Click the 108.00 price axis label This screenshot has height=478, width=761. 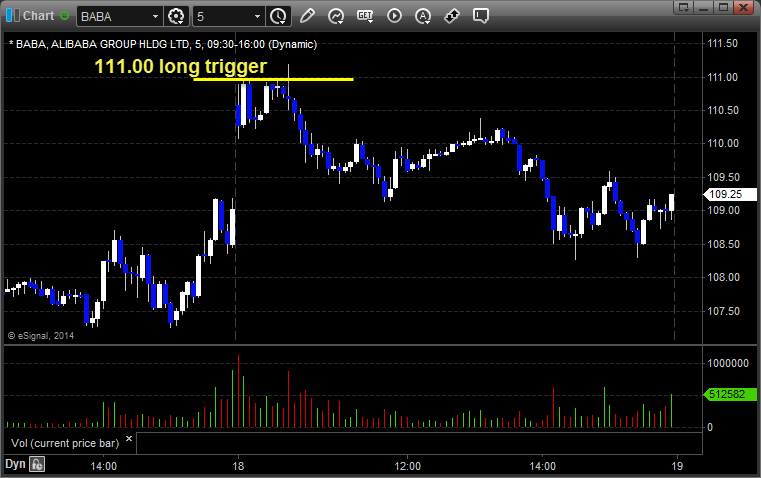[x=723, y=277]
